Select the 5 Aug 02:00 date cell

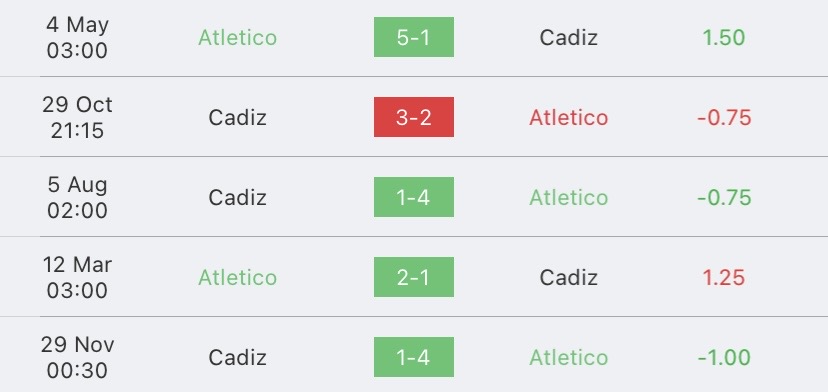77,198
